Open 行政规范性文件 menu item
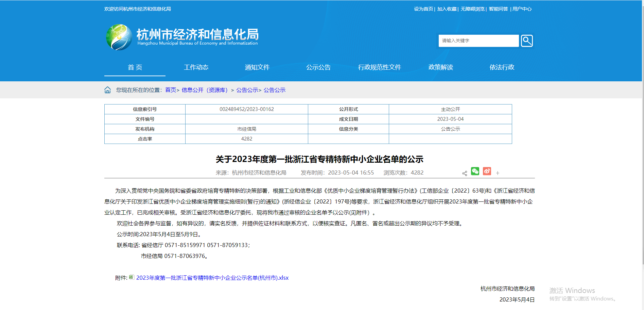This screenshot has height=310, width=644. (x=380, y=67)
